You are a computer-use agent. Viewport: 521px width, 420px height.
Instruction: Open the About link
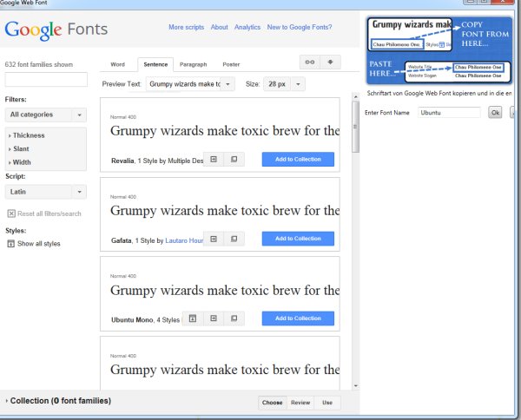pos(220,27)
